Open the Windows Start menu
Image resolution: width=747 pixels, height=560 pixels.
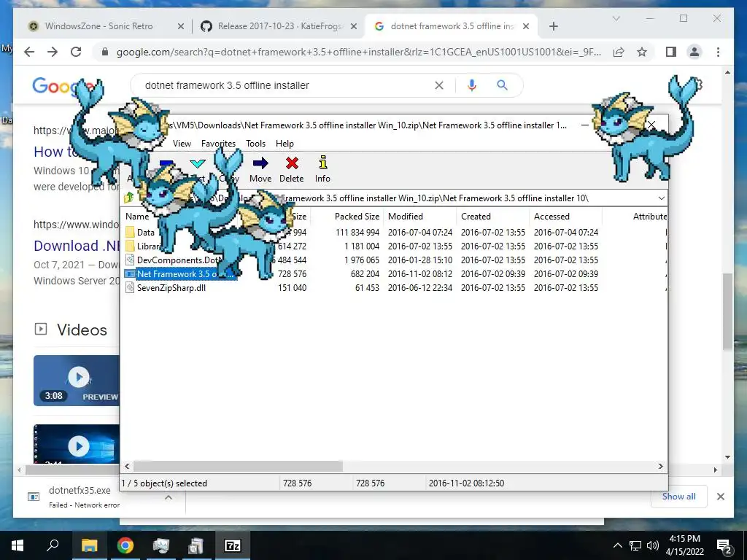tap(18, 545)
